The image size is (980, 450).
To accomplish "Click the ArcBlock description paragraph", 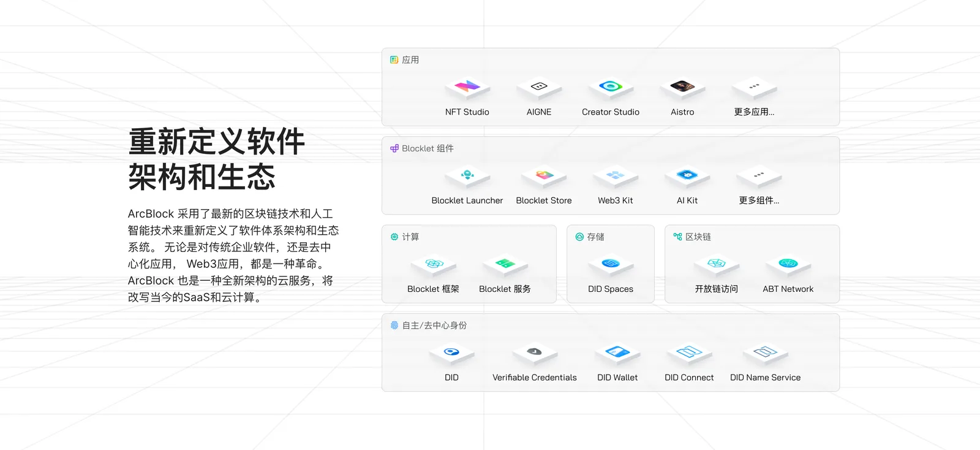I will [x=233, y=256].
